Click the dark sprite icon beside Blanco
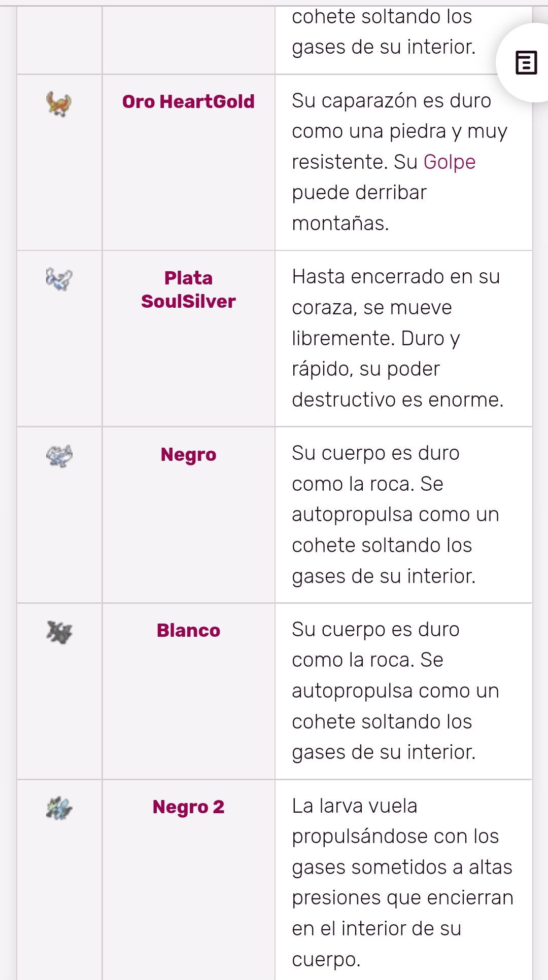 point(59,632)
